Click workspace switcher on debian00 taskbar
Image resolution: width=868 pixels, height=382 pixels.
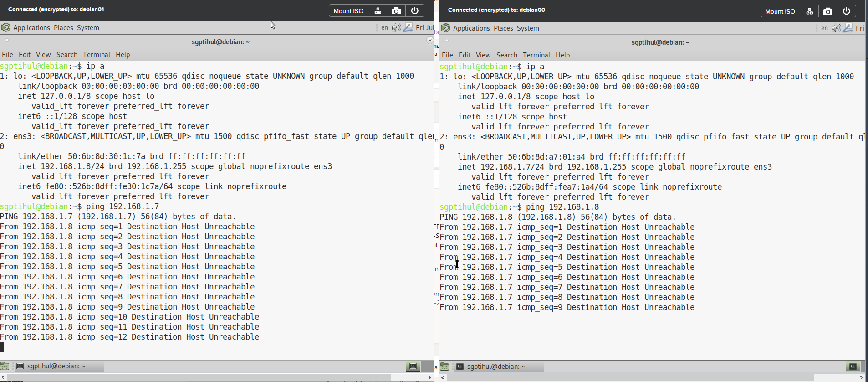tap(853, 367)
